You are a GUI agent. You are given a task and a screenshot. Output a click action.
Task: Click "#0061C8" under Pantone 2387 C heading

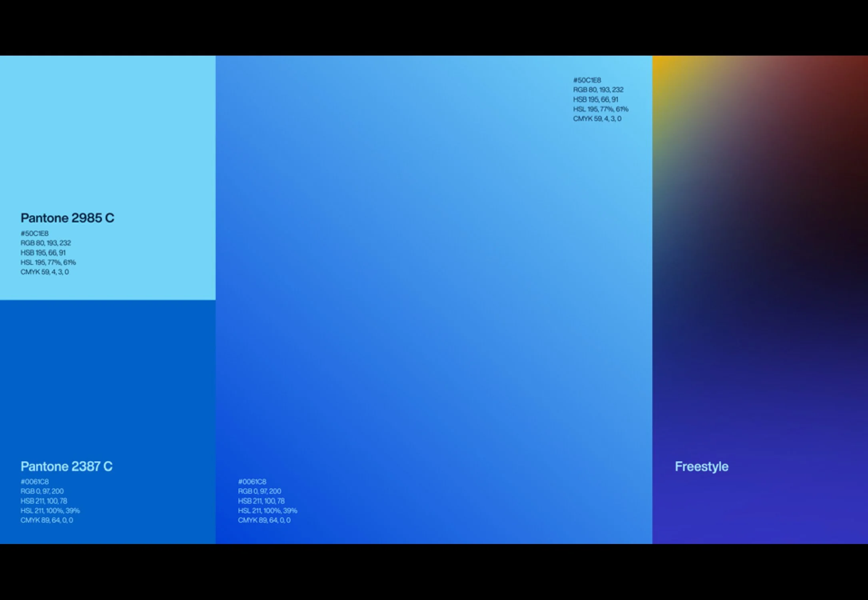[35, 482]
